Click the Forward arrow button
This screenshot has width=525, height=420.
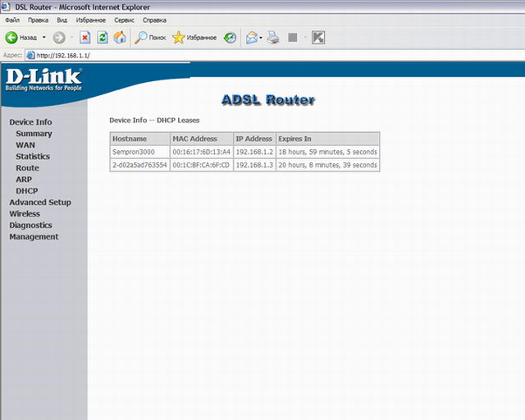click(59, 38)
